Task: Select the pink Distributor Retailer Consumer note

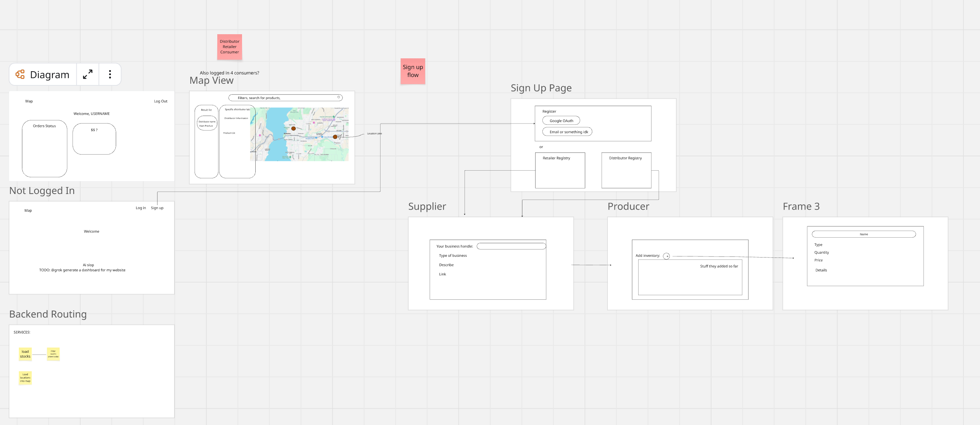Action: click(x=229, y=47)
